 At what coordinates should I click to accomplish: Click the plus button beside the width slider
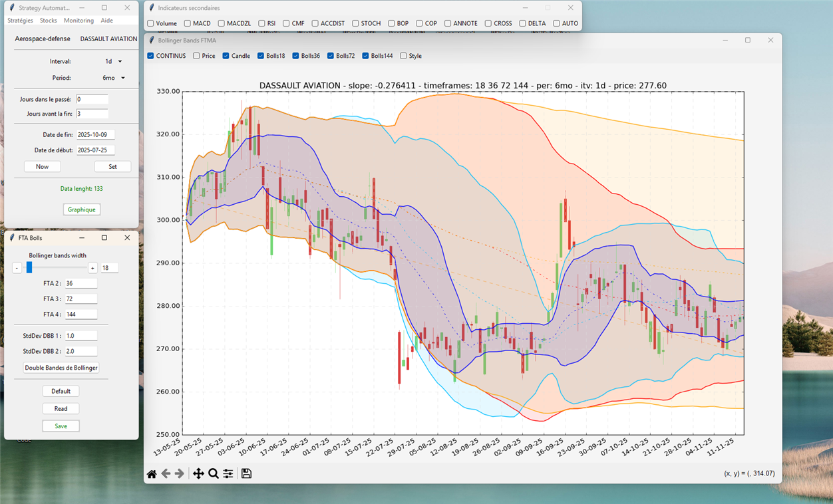tap(92, 268)
